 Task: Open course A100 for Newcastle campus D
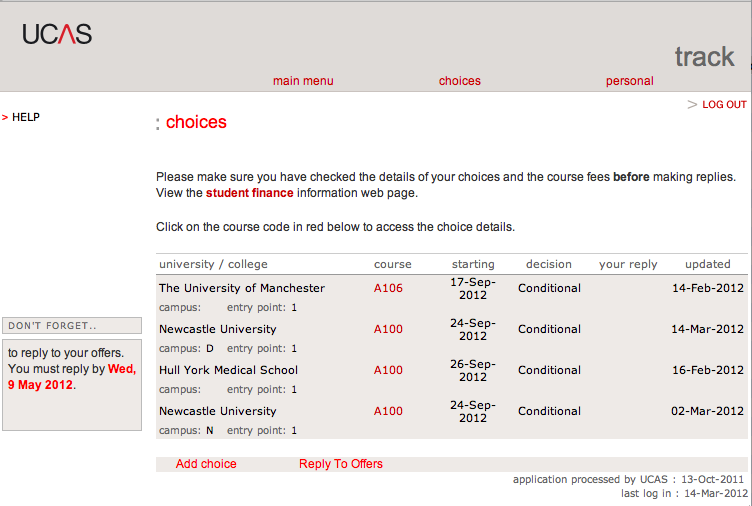[x=388, y=329]
